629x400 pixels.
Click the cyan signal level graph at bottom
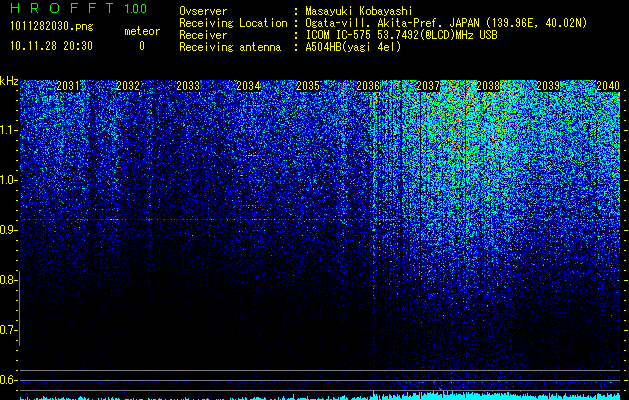pyautogui.click(x=320, y=396)
